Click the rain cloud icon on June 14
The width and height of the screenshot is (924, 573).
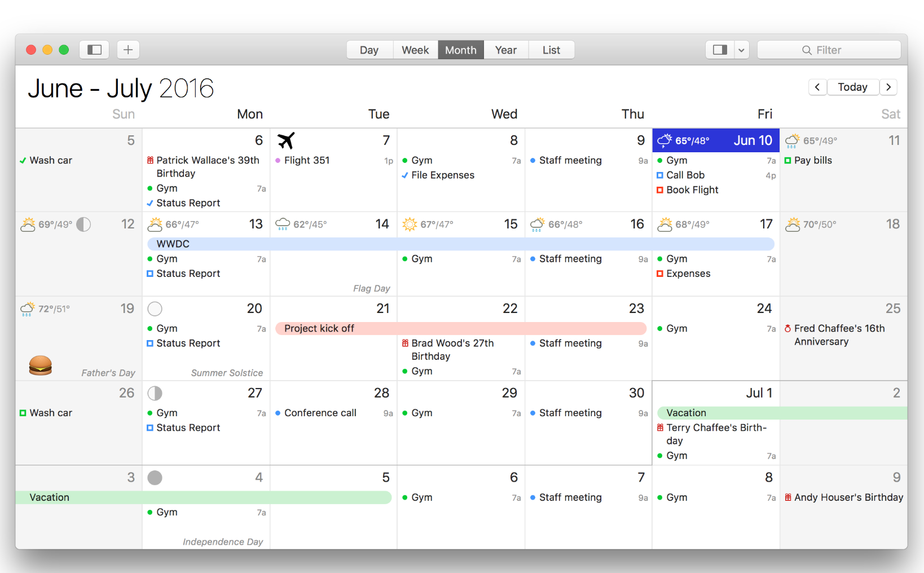point(283,224)
